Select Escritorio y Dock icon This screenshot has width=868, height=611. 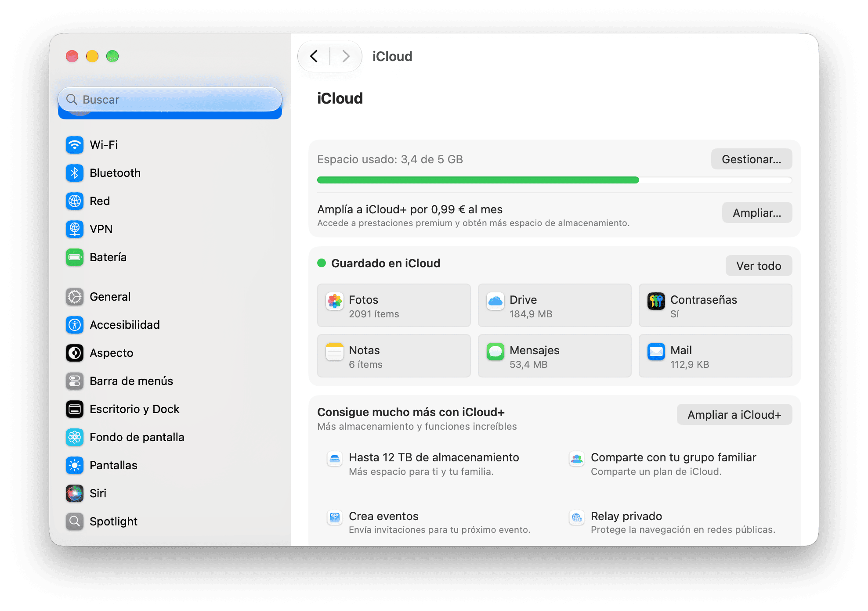(75, 409)
